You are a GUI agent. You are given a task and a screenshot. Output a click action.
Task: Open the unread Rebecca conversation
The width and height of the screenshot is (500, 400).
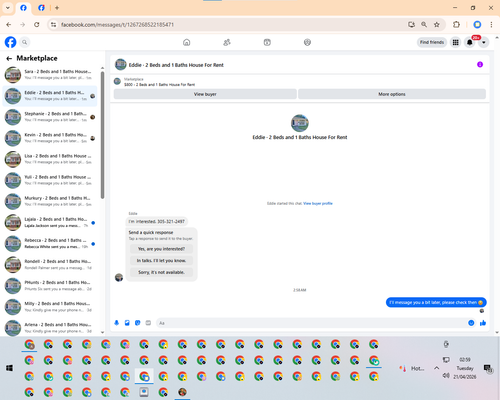[50, 243]
